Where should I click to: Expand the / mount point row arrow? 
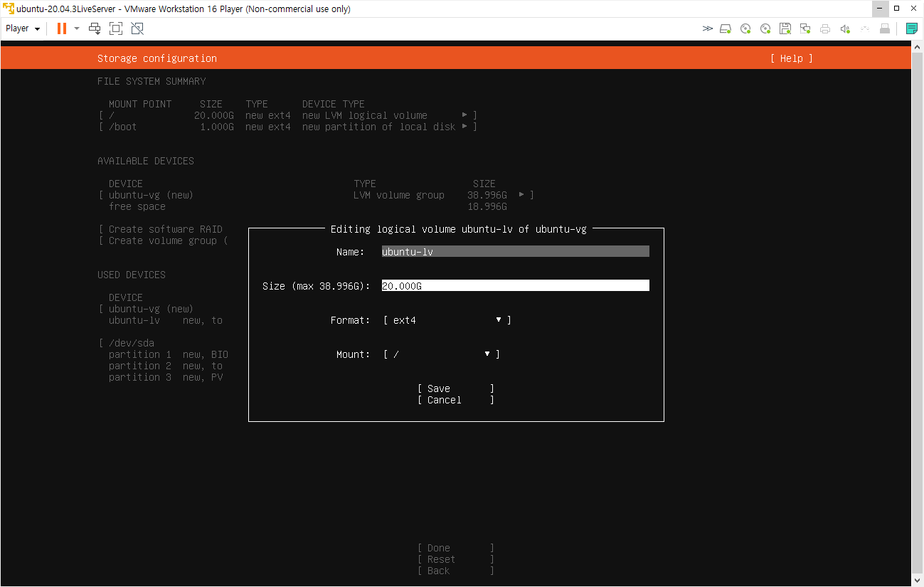(x=464, y=115)
